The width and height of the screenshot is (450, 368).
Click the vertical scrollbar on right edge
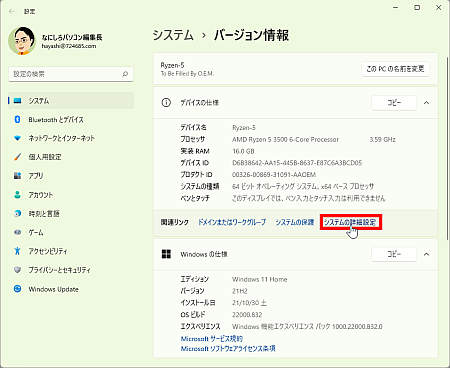(447, 148)
